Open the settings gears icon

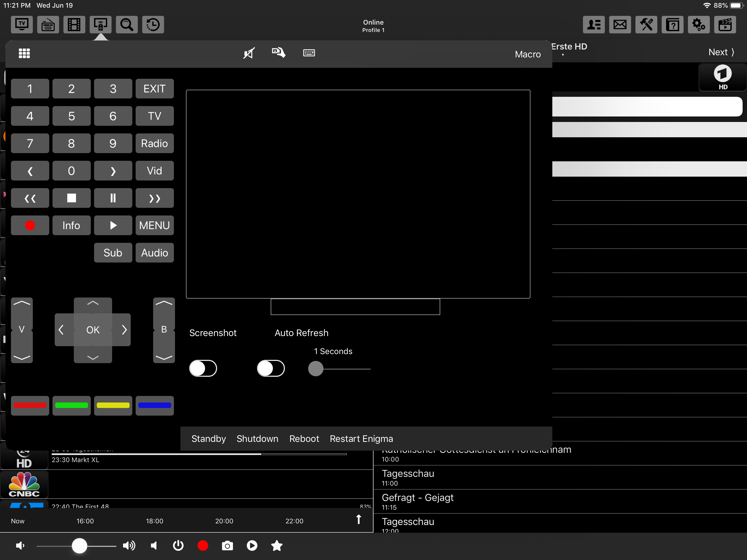[x=698, y=24]
